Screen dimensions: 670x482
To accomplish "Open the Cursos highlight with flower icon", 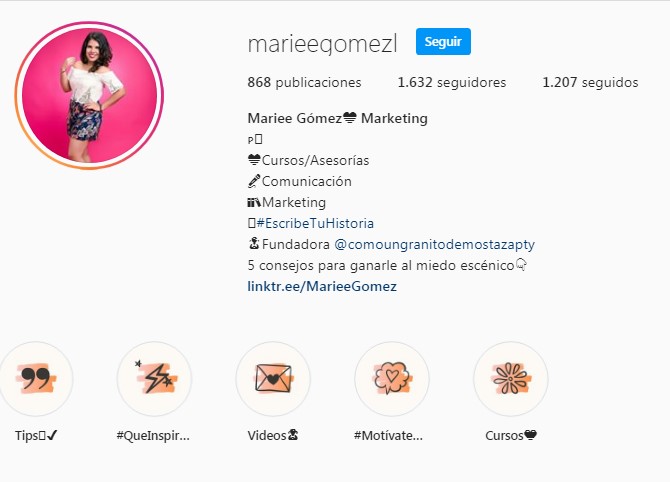I will 511,379.
